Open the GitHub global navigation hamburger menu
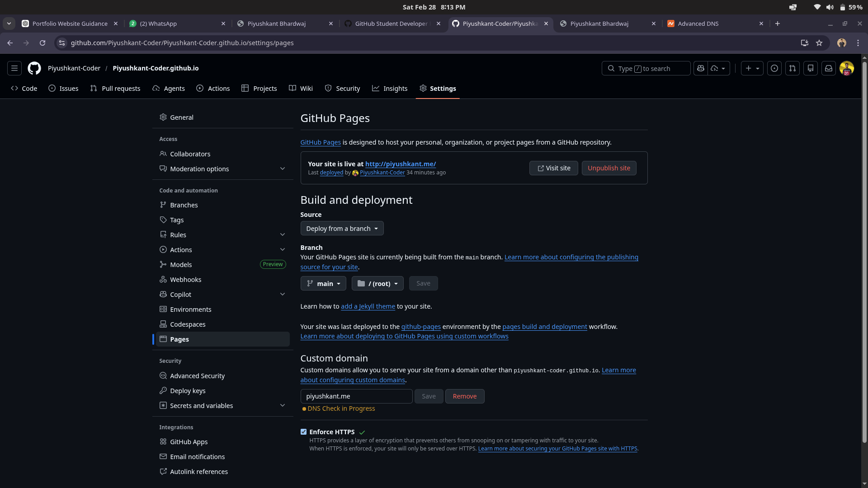The image size is (868, 488). point(14,68)
